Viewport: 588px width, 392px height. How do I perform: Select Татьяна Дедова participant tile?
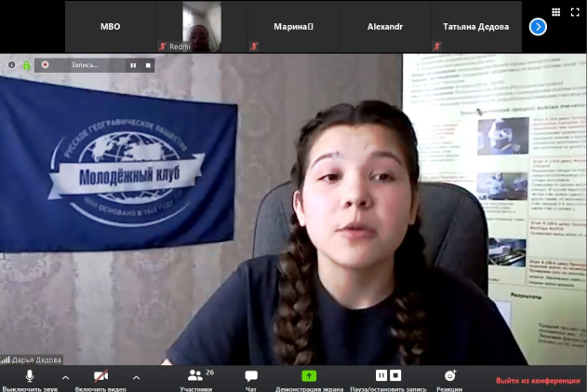click(x=475, y=27)
